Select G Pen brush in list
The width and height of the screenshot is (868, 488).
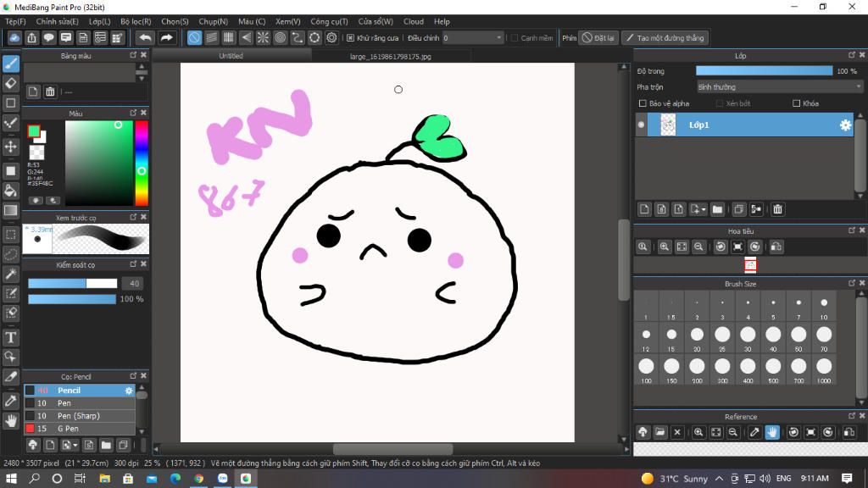tap(79, 429)
